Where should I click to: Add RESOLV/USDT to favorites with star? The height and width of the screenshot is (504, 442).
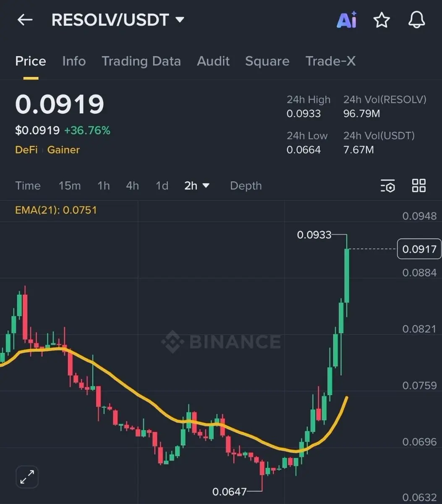[x=382, y=20]
